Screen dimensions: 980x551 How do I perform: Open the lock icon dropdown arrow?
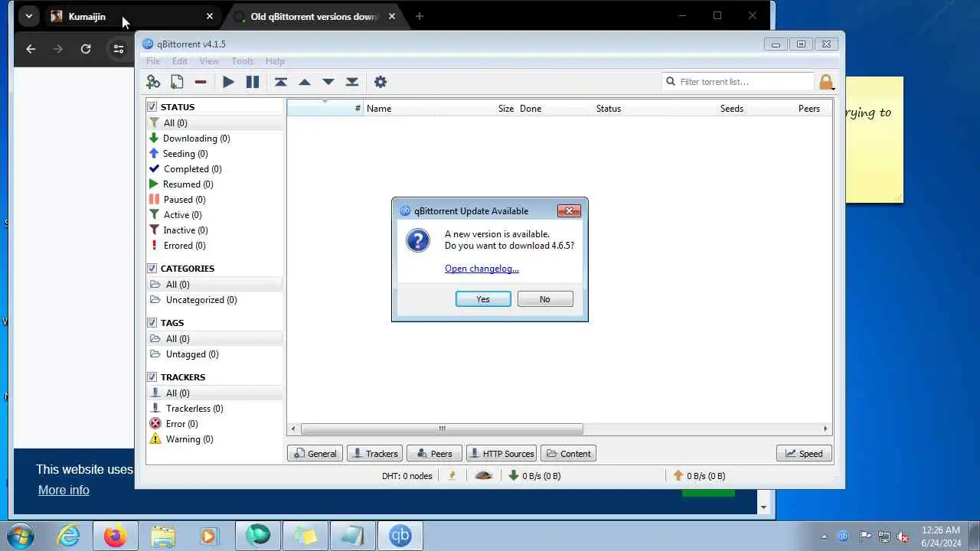[x=833, y=87]
